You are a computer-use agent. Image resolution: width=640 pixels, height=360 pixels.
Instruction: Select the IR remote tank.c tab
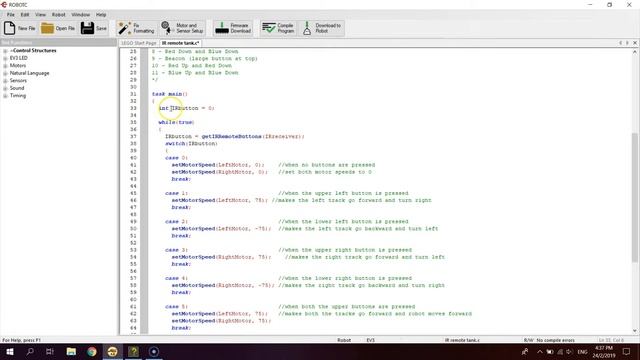pos(180,43)
